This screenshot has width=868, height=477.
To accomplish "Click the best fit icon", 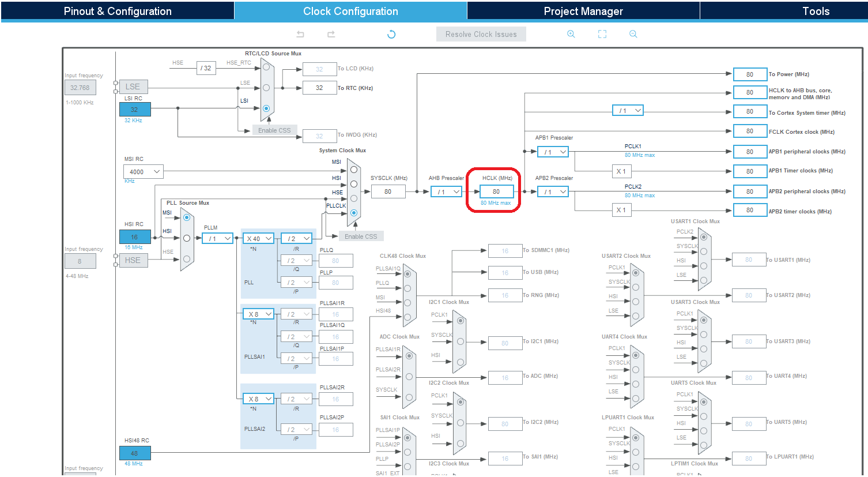I will coord(602,34).
